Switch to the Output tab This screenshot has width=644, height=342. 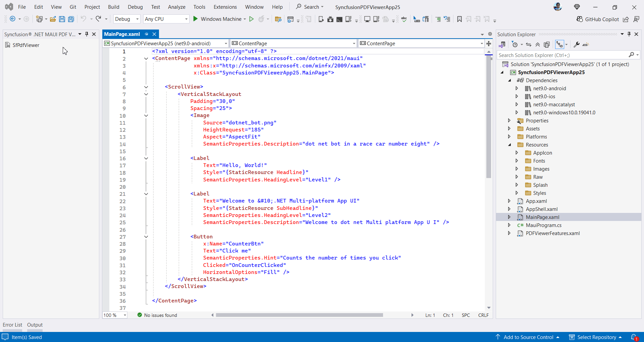[x=35, y=325]
